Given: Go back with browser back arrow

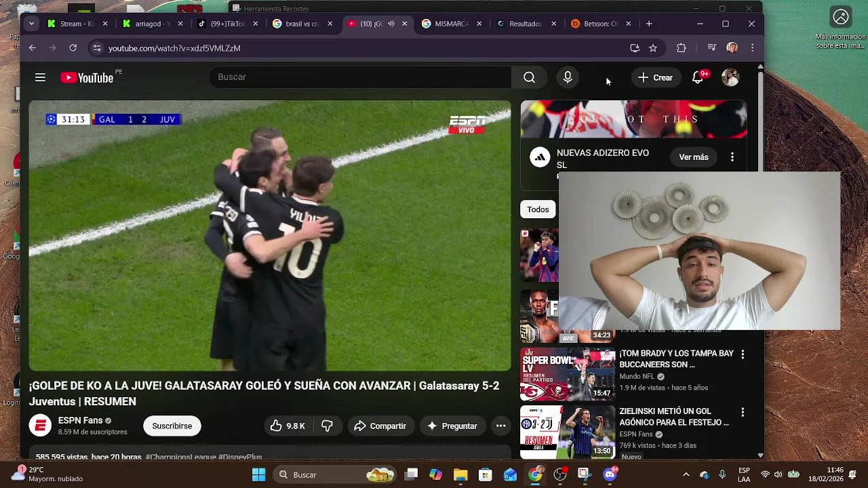Looking at the screenshot, I should 33,48.
